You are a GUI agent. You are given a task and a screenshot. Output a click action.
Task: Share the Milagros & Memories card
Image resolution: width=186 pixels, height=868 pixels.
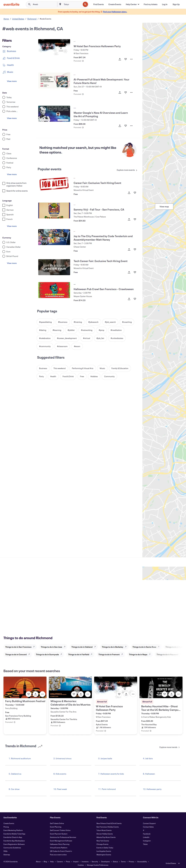tap(81, 694)
